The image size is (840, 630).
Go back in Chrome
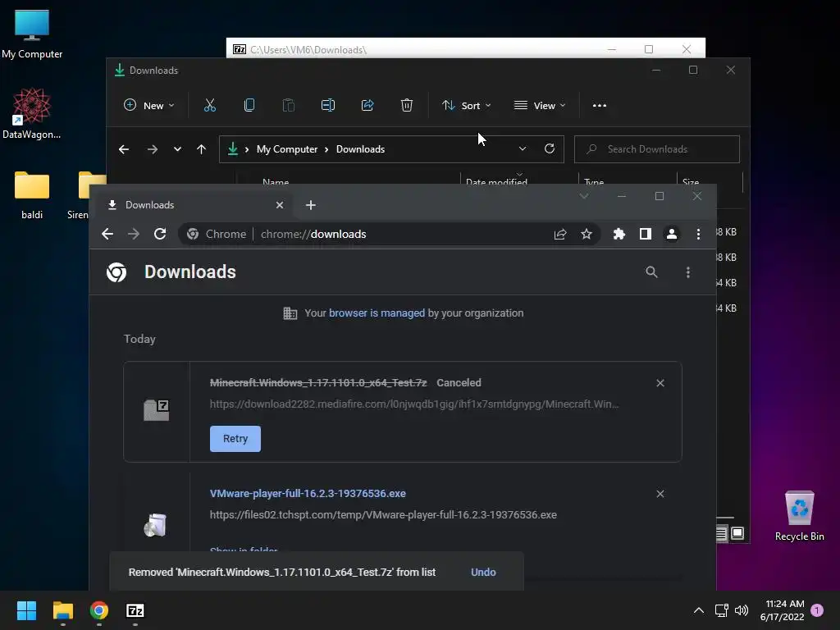pyautogui.click(x=107, y=234)
